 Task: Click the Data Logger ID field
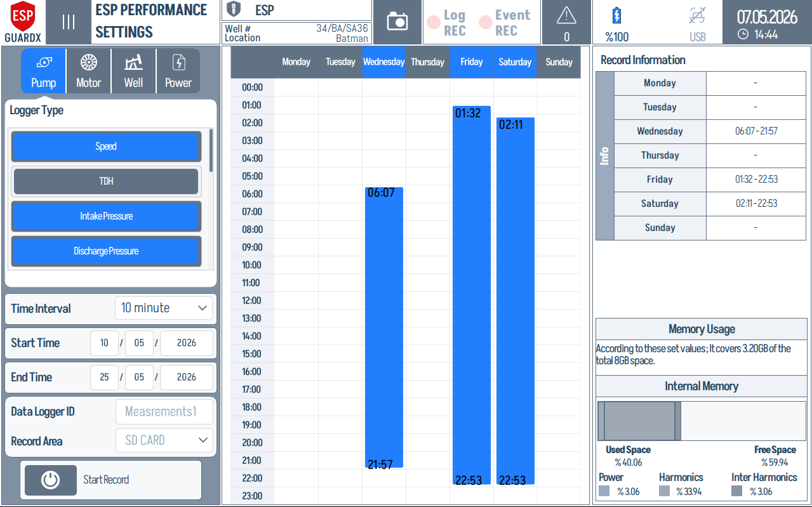coord(164,412)
